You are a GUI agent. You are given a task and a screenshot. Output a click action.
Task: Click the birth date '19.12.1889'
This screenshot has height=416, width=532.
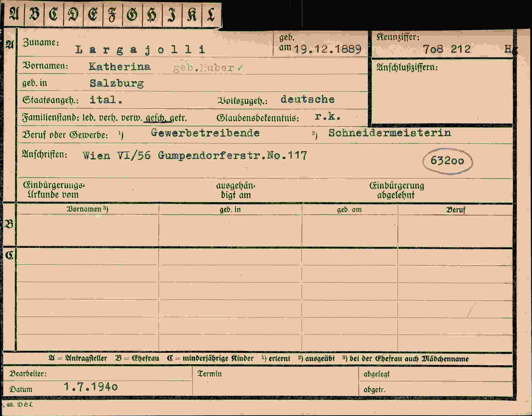(327, 49)
